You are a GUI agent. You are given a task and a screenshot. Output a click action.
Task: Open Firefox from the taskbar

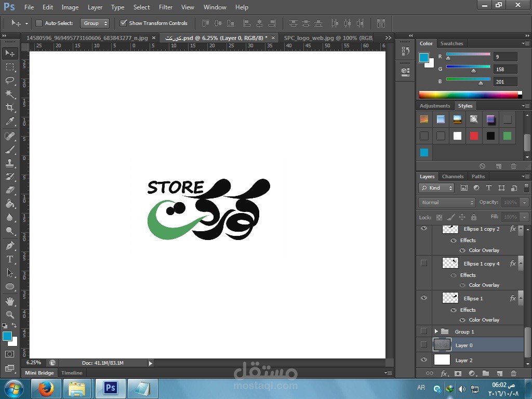click(46, 389)
